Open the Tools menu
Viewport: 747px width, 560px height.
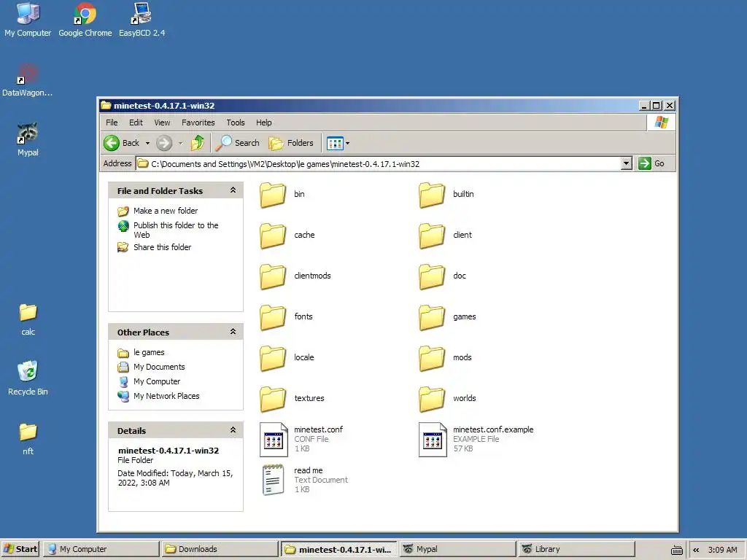[x=236, y=122]
